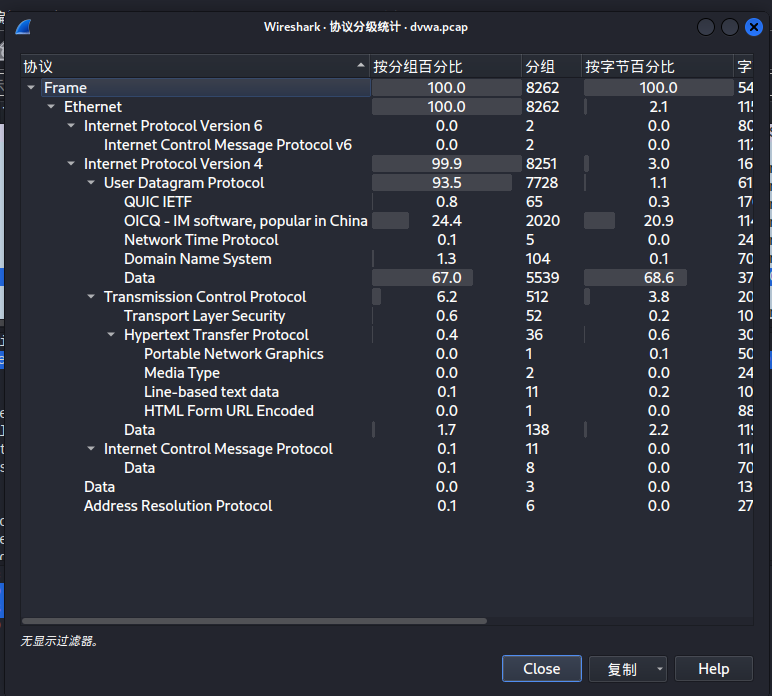This screenshot has width=772, height=696.
Task: Collapse Internet Control Message Protocol node
Action: pos(91,449)
